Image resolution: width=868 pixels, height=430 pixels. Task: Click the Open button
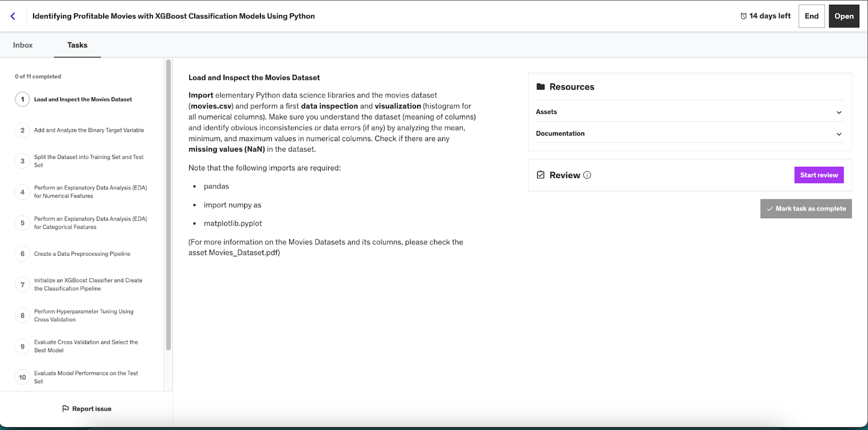844,16
